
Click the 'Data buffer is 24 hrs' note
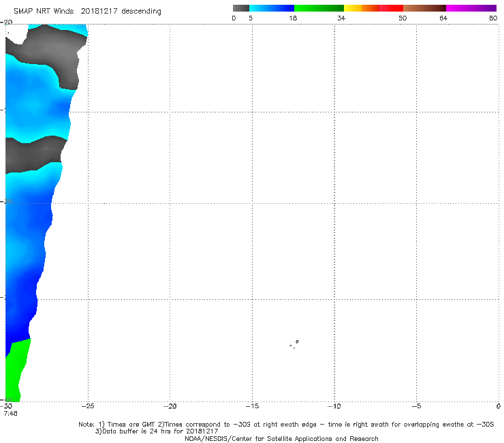[157, 431]
